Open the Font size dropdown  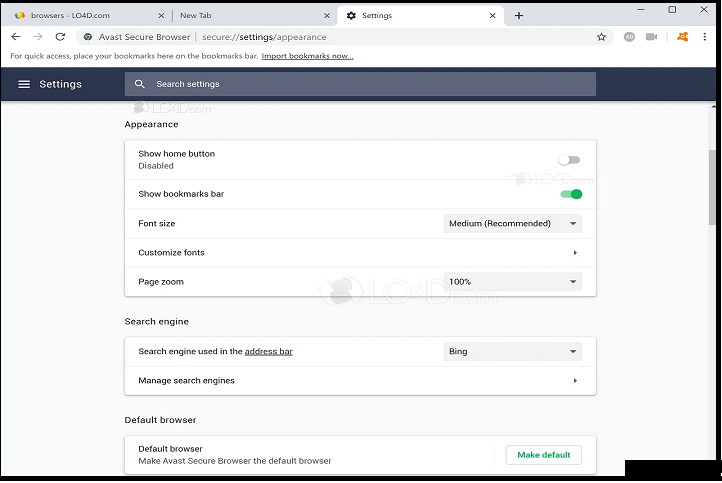coord(512,224)
